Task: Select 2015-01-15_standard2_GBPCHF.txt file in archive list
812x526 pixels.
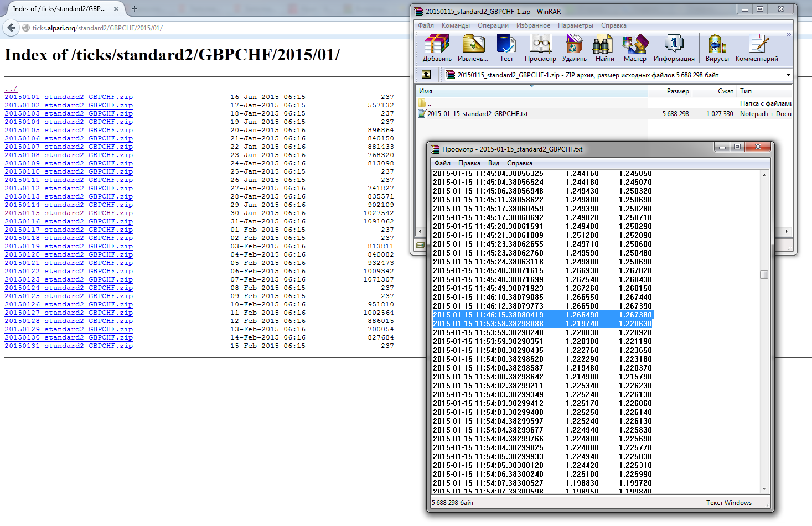Action: pos(477,114)
